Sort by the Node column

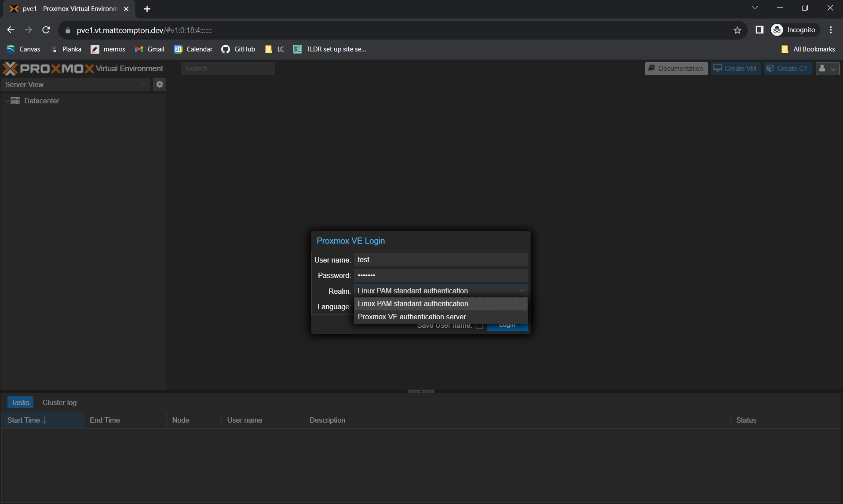[x=194, y=420]
